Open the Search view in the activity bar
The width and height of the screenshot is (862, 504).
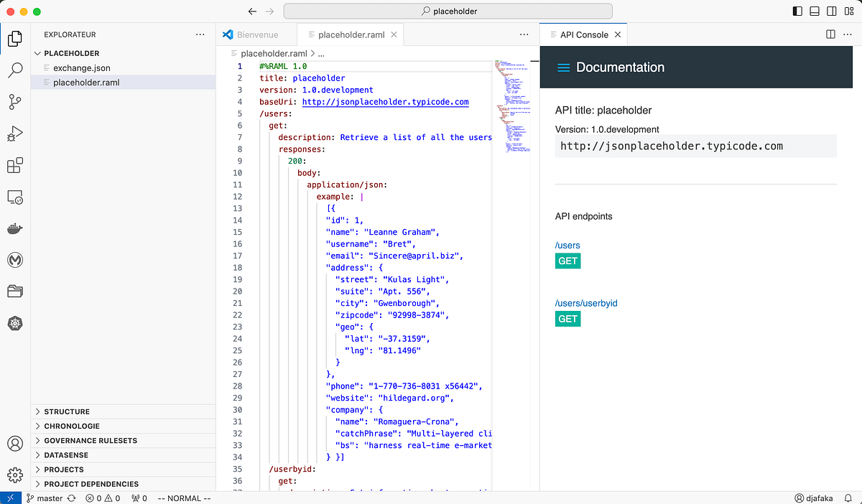point(14,70)
